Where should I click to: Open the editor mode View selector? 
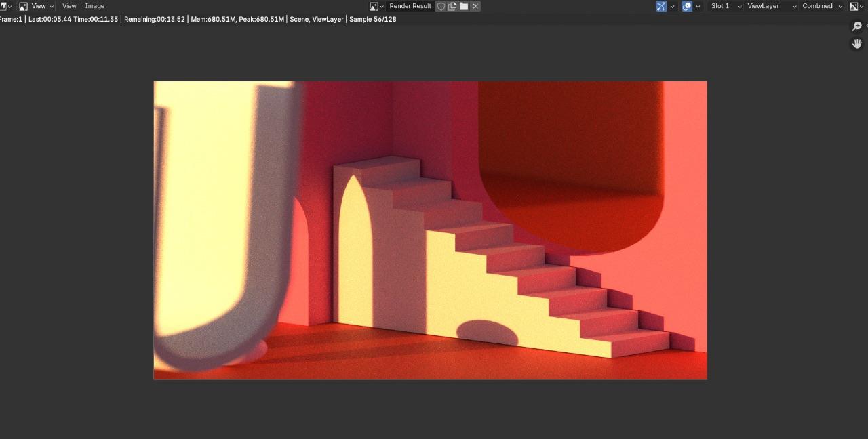37,6
